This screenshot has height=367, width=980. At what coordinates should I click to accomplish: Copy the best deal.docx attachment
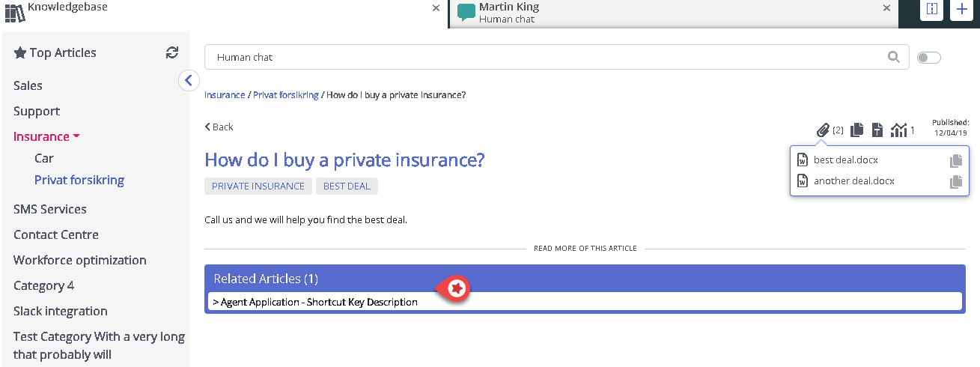(955, 160)
